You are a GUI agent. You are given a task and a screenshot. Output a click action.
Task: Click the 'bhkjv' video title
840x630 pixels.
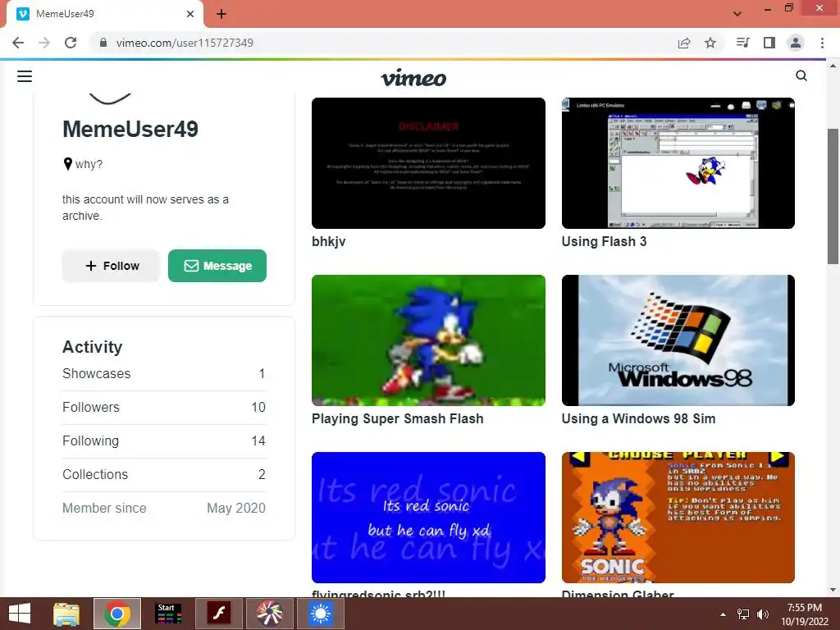(x=329, y=242)
